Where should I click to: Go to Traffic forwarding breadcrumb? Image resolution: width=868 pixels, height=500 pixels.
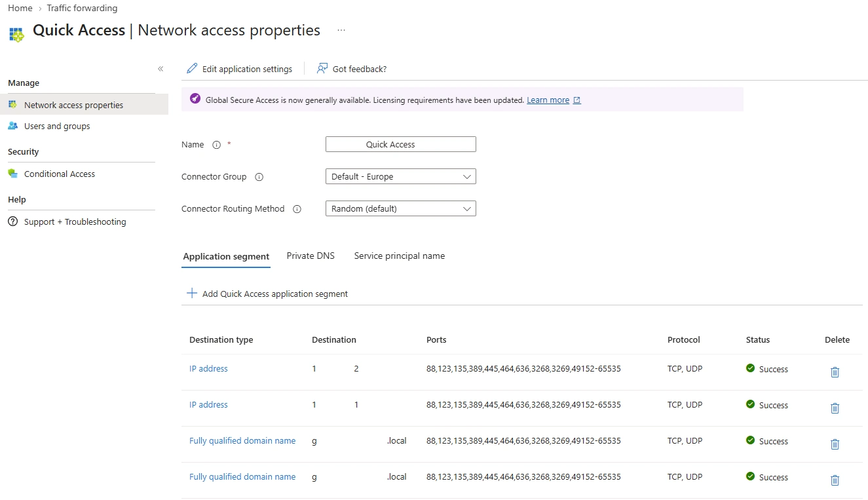click(82, 8)
